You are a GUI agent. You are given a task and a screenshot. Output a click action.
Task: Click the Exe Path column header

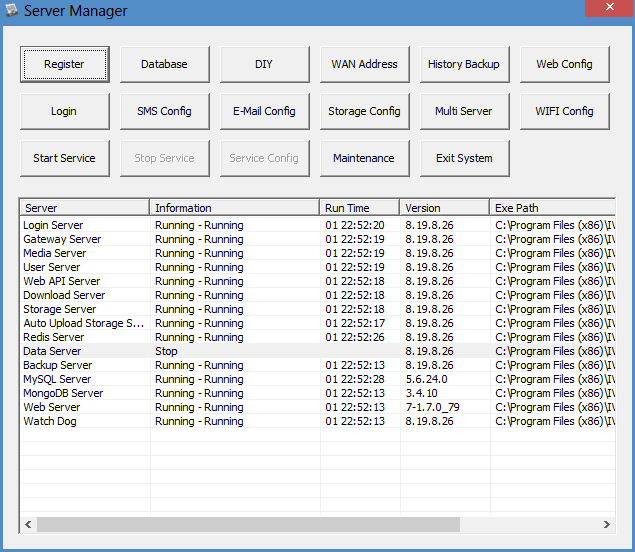552,208
